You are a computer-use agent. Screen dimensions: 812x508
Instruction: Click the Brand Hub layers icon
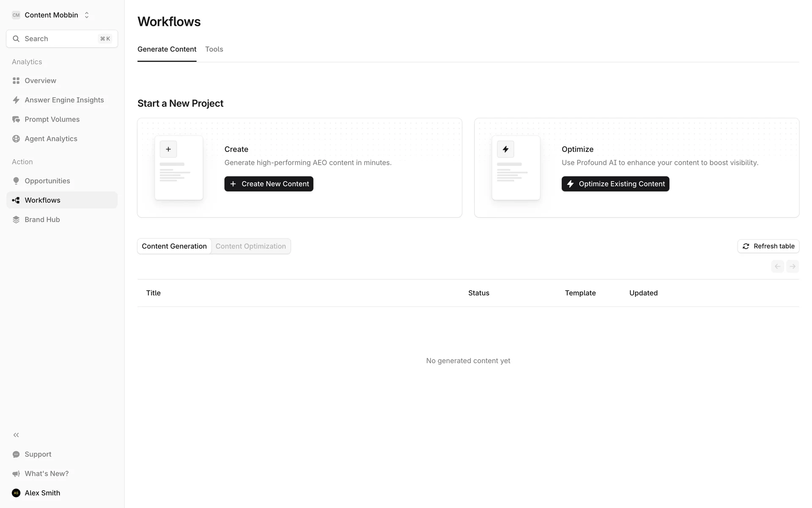tap(16, 219)
